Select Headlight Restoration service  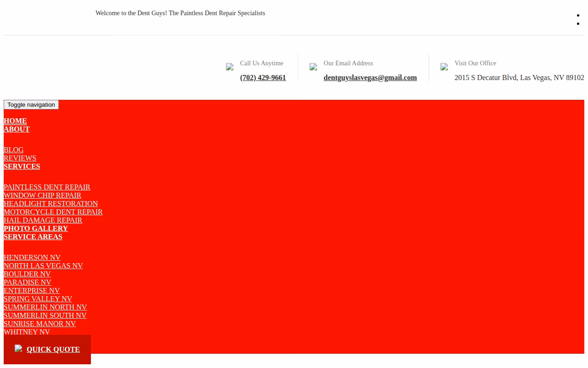coord(51,204)
